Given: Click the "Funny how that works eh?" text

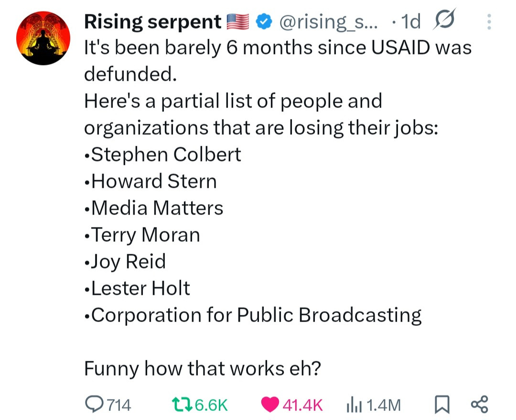Looking at the screenshot, I should (x=202, y=368).
